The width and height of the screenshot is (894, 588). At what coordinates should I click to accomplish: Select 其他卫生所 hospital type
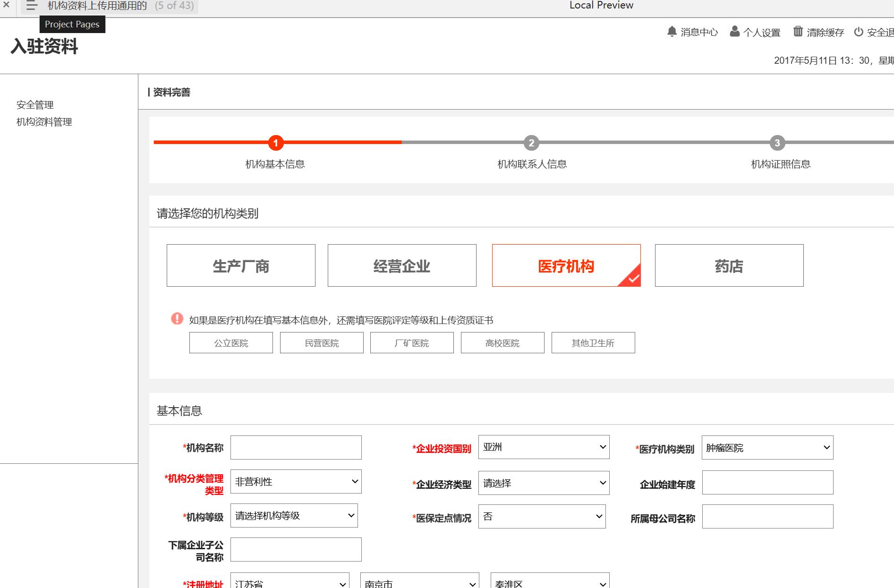(593, 343)
